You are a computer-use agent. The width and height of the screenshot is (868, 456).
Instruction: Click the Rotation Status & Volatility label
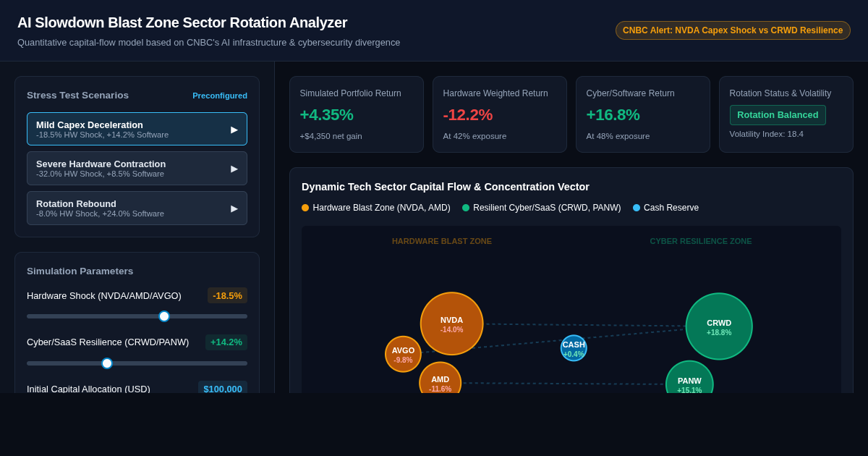coord(780,93)
